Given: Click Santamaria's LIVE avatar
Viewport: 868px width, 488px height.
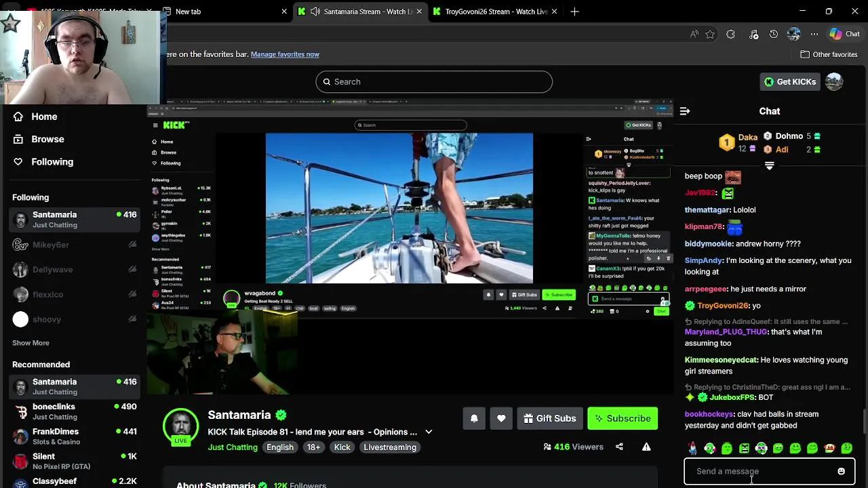Looking at the screenshot, I should (x=180, y=426).
